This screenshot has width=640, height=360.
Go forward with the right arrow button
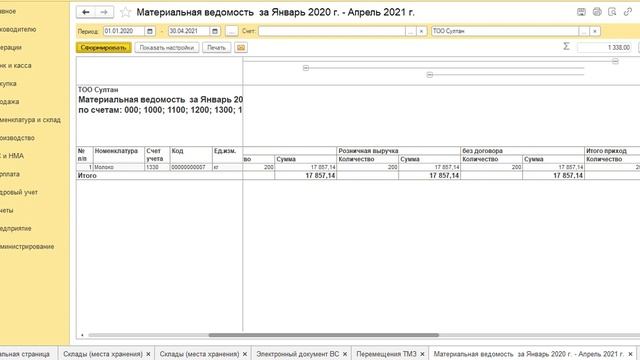pyautogui.click(x=104, y=12)
